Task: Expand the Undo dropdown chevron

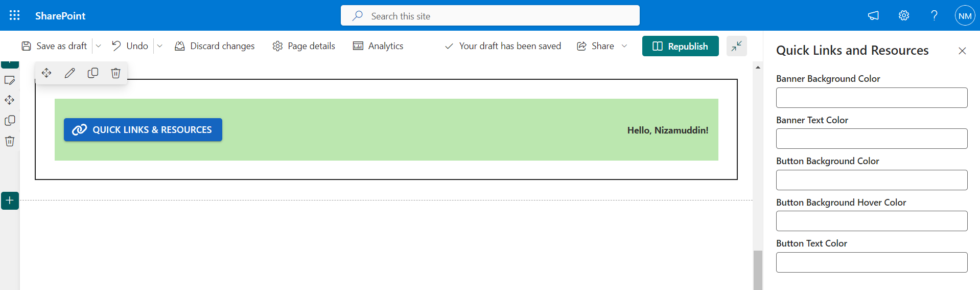Action: tap(160, 46)
